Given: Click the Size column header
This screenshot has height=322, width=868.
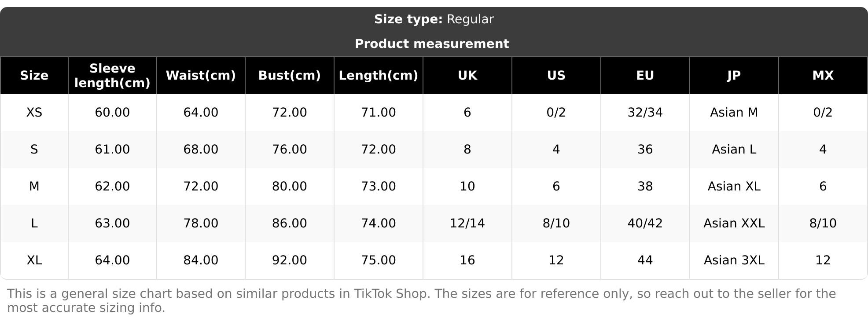Looking at the screenshot, I should coord(34,75).
